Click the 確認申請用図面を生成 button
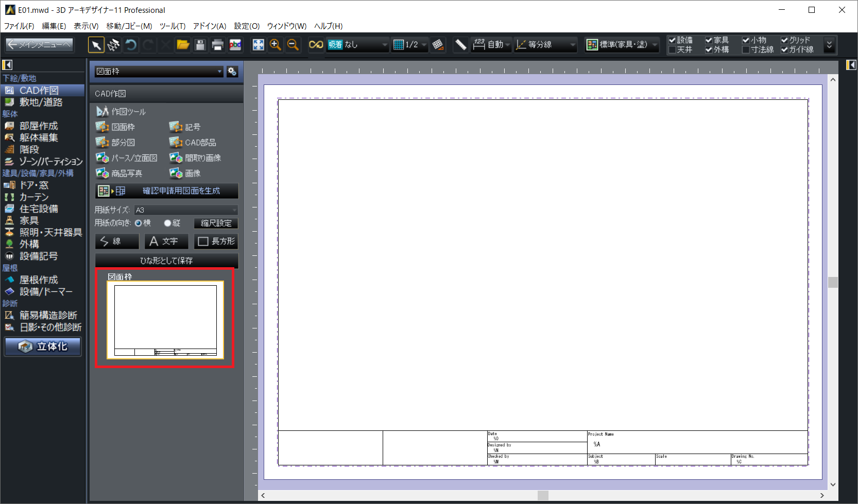This screenshot has height=504, width=858. point(167,191)
